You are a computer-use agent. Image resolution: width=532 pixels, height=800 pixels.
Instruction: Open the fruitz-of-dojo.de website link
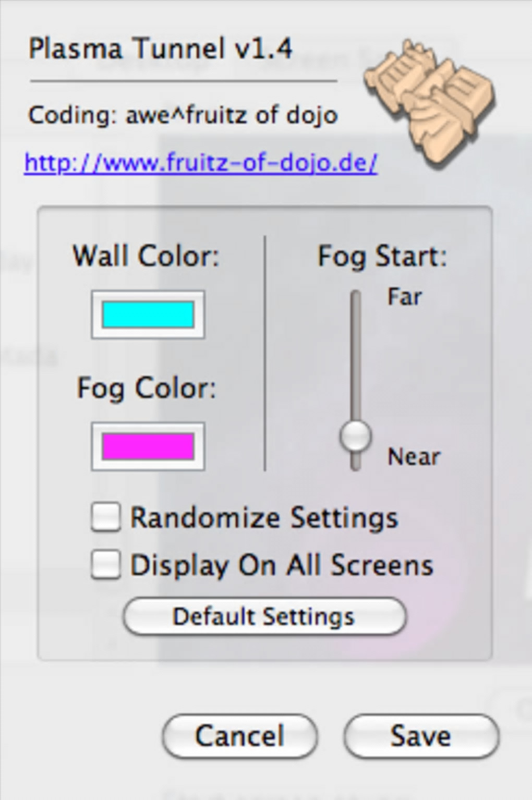200,163
